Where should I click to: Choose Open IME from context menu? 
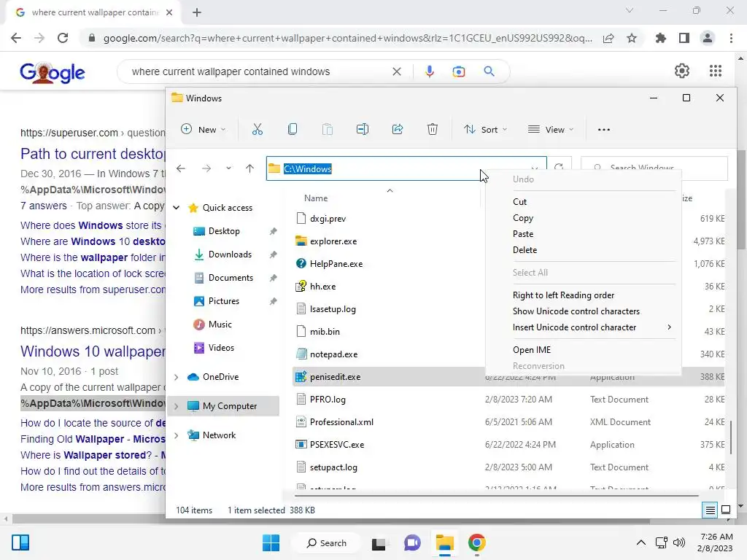[x=531, y=349]
